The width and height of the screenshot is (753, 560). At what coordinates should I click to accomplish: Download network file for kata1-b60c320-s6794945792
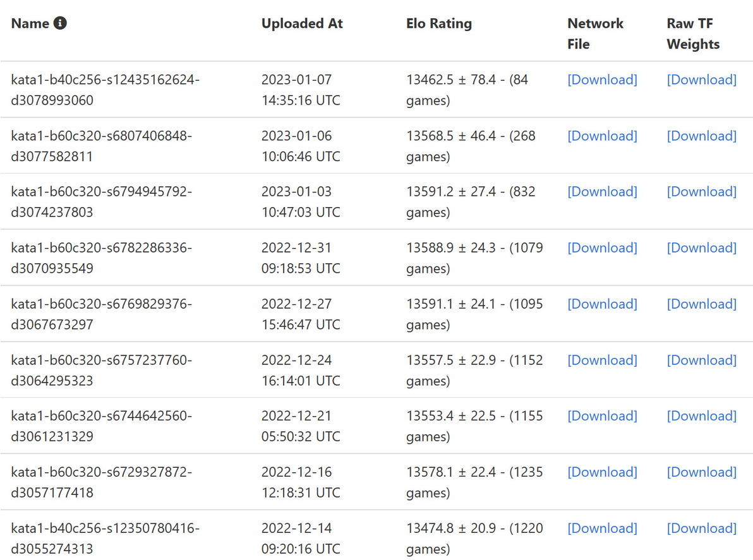602,191
